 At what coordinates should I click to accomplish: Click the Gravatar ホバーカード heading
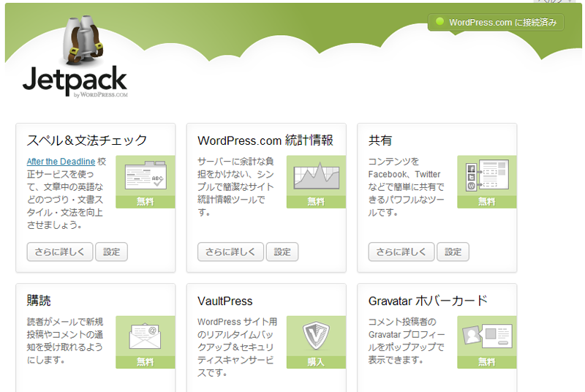click(428, 301)
